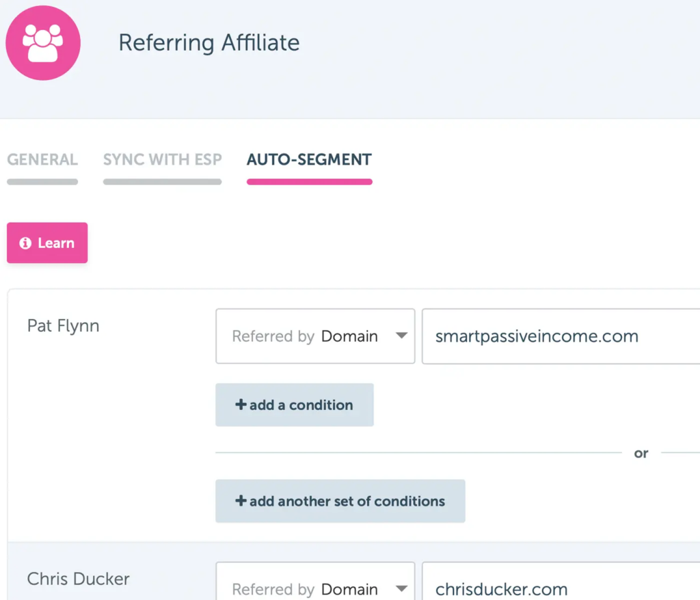
Task: Click the chrisducker.com domain field
Action: pyautogui.click(x=561, y=582)
